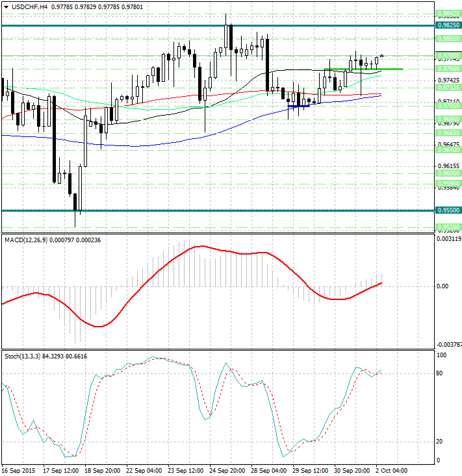
Task: Click the 16 Sep 2015 date label
Action: [18, 471]
